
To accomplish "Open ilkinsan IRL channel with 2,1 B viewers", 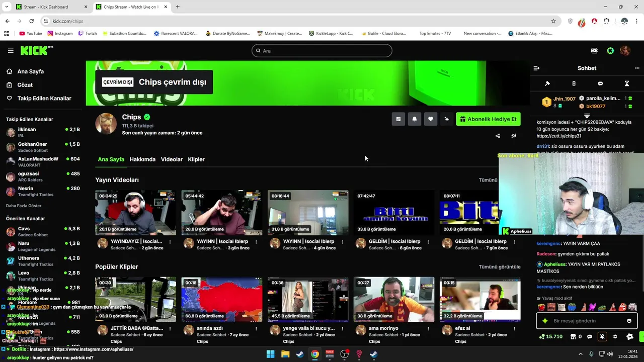I will point(43,132).
